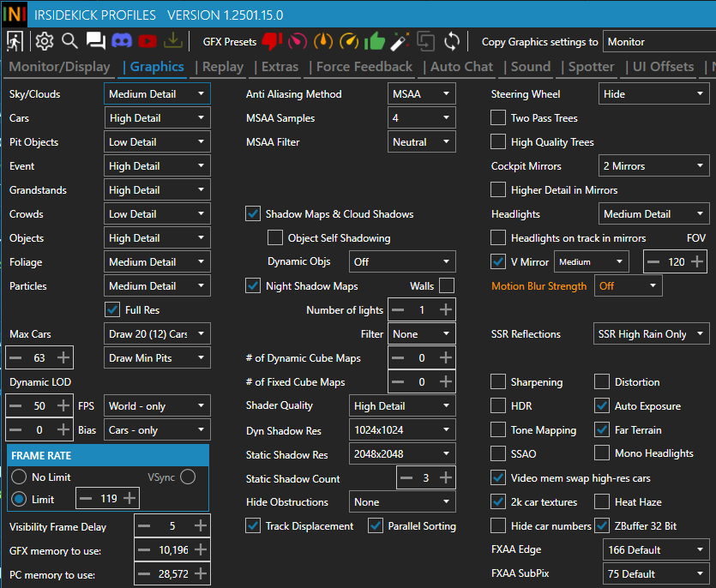Select No Limit frame rate radio
The height and width of the screenshot is (588, 716).
pos(19,477)
